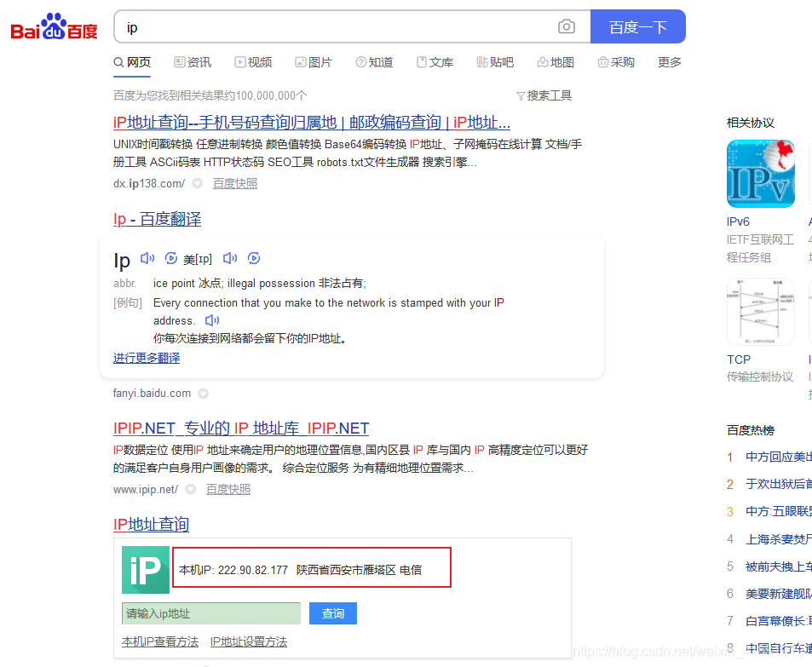
Task: Click the 本机IP: 222.90.82.177 text
Action: tap(233, 570)
